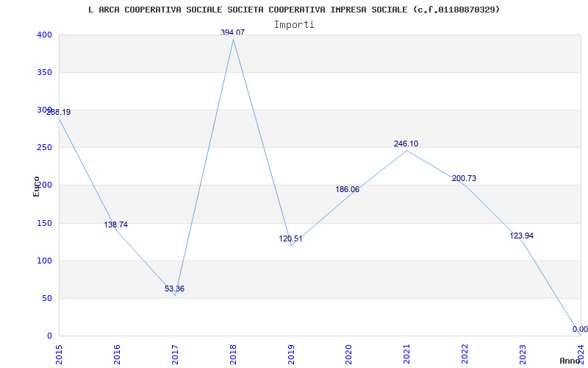The height and width of the screenshot is (368, 588).
Task: Click the chart title L ARCA COOPERATIVA SOCIALE
Action: 294,10
